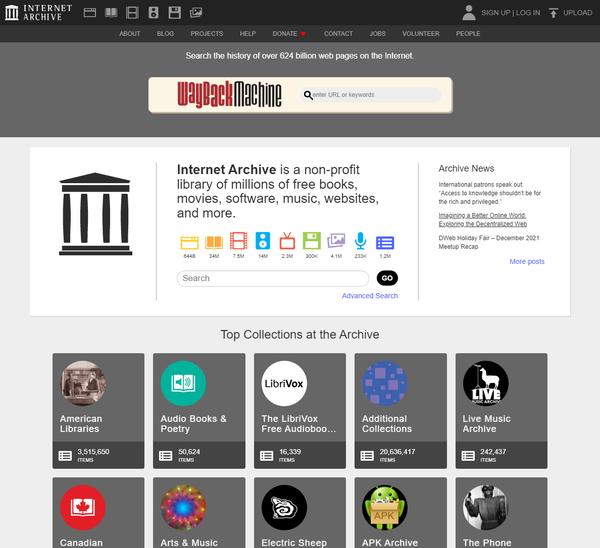Open the HELP menu item
The height and width of the screenshot is (548, 600).
(248, 34)
